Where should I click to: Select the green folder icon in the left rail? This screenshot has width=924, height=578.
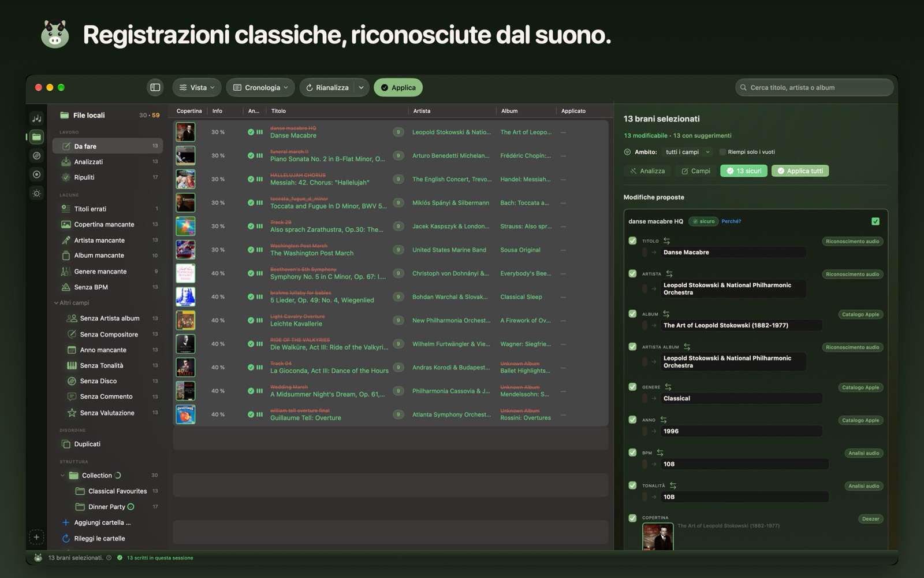coord(36,137)
